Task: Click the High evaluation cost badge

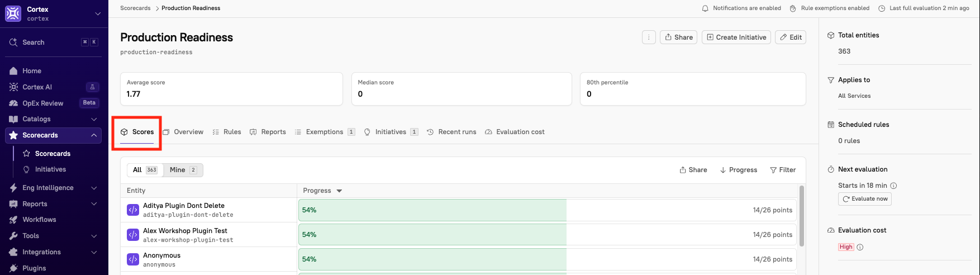Action: (x=846, y=247)
